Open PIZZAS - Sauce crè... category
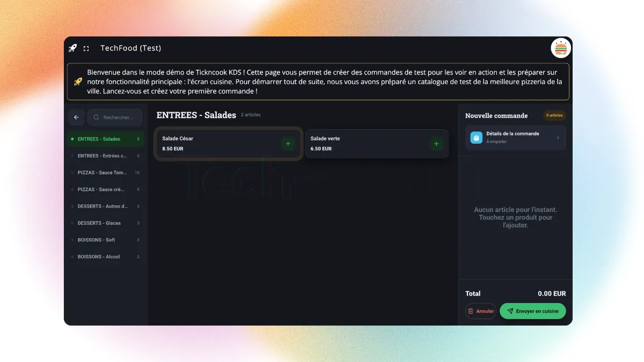 click(105, 189)
